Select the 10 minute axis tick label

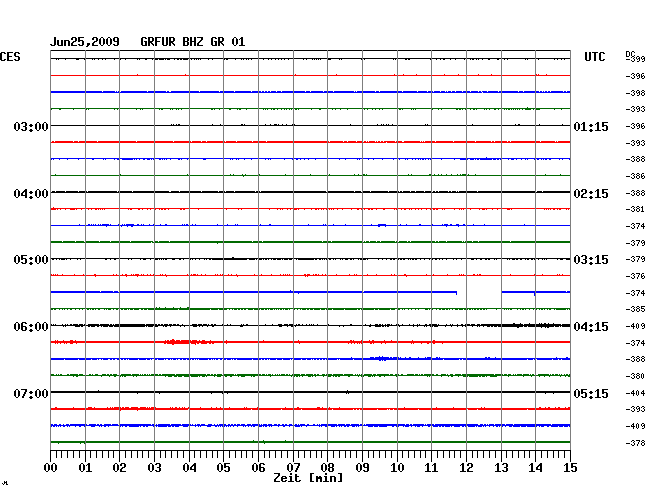[x=397, y=468]
